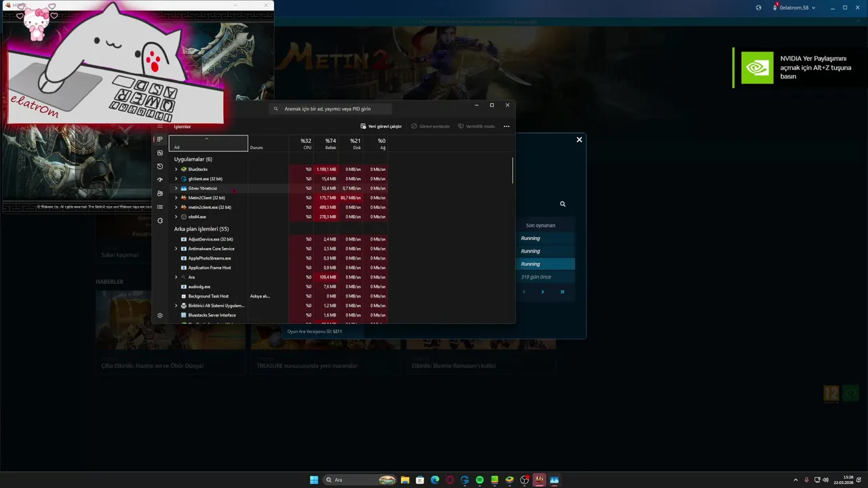Click Verimlilik modu button

click(x=476, y=126)
